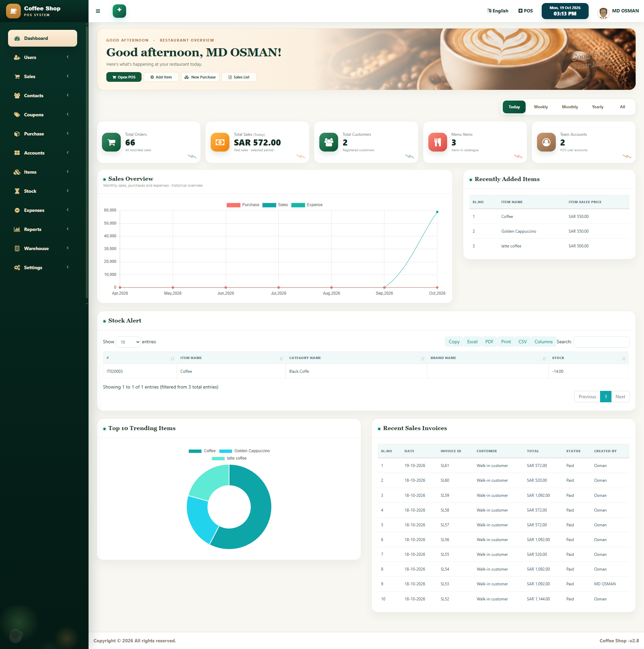Viewport: 644px width, 649px height.
Task: Click the Total Sales money icon
Action: (220, 142)
